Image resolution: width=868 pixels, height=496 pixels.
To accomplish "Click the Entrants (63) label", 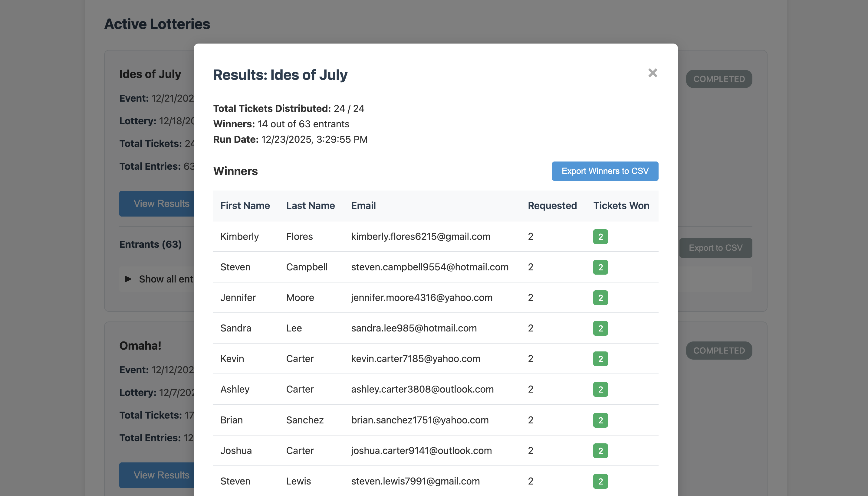I will [x=150, y=244].
